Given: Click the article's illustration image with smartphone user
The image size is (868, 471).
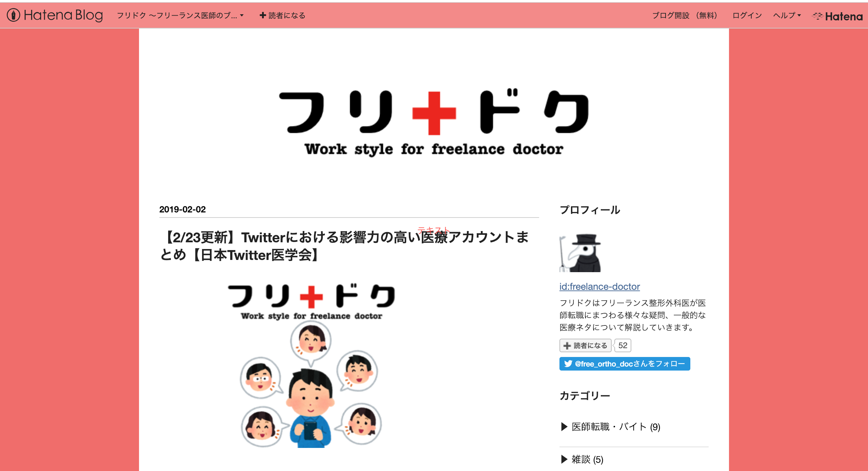Looking at the screenshot, I should (x=311, y=366).
